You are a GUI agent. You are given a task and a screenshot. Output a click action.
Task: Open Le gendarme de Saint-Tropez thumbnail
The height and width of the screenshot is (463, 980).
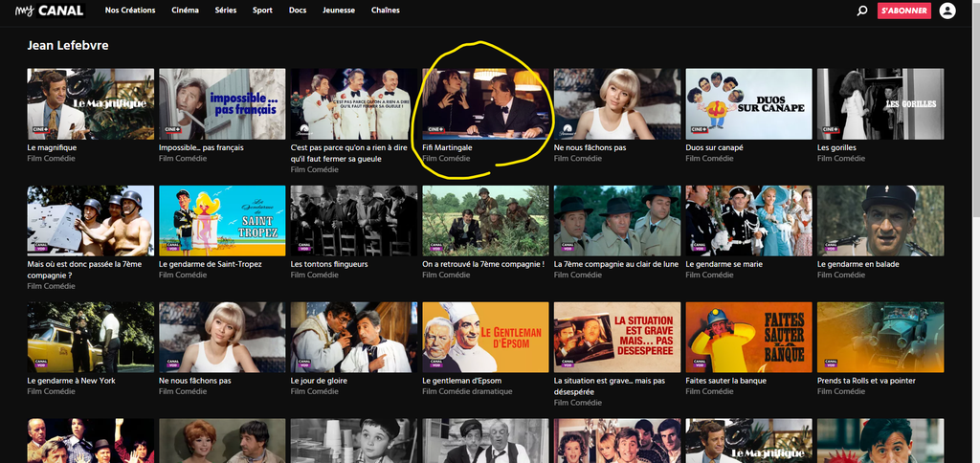[222, 221]
